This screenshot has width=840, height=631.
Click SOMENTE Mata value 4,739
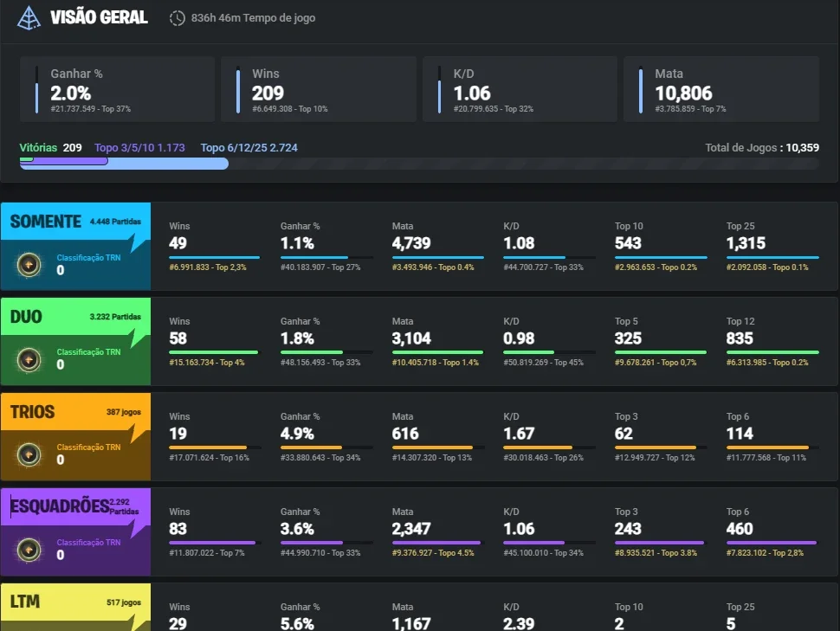click(x=411, y=243)
